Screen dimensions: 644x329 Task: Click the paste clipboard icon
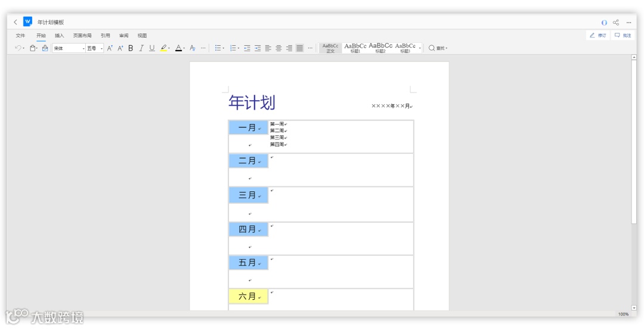pos(32,48)
